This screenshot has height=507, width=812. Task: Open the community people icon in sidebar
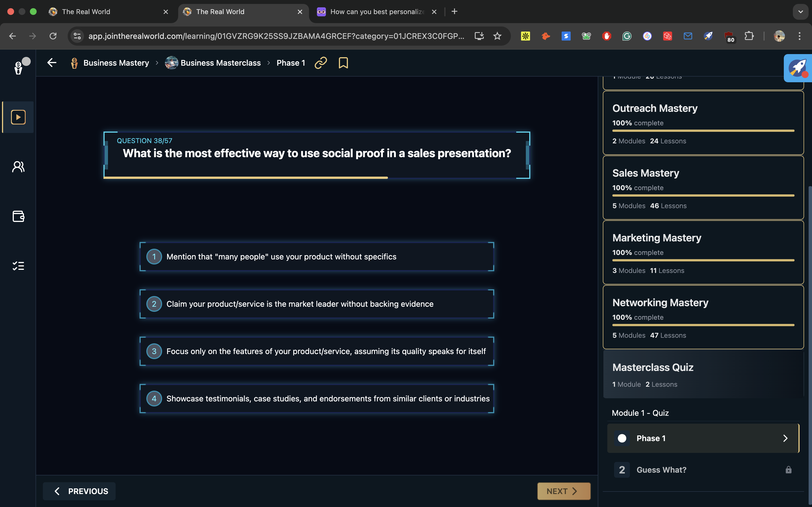(x=18, y=167)
